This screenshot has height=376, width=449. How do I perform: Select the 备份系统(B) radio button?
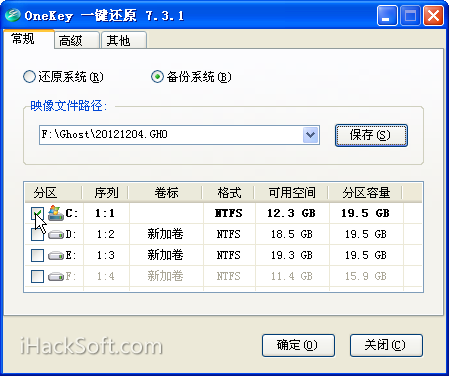point(157,77)
